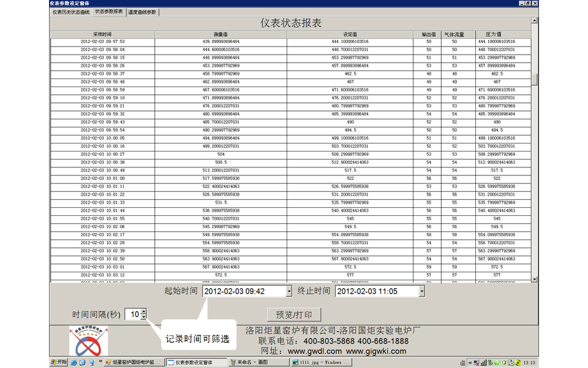
Task: Open the Windows 开始 menu
Action: coord(58,362)
